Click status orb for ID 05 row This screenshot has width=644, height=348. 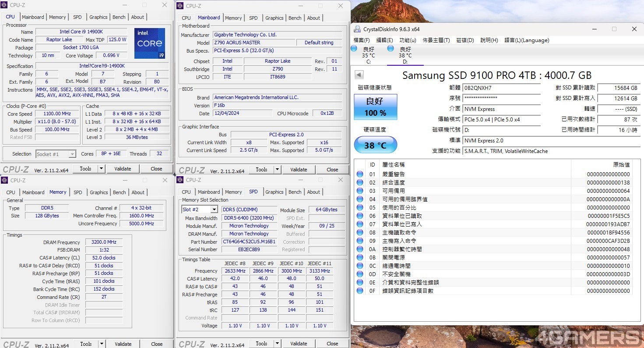[x=360, y=207]
